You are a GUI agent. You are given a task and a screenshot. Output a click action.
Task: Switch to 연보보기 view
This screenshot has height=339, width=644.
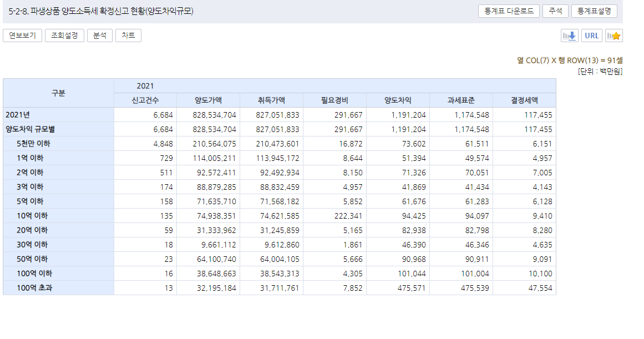click(22, 36)
